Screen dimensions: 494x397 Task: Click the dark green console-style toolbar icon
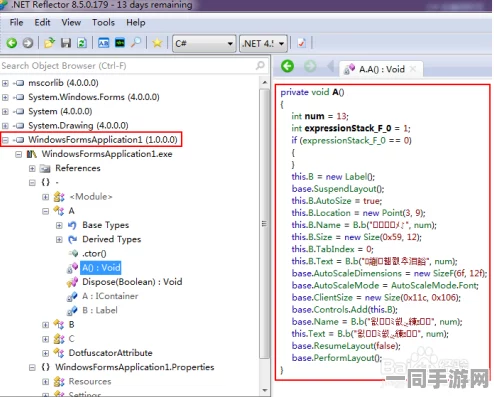pyautogui.click(x=120, y=43)
